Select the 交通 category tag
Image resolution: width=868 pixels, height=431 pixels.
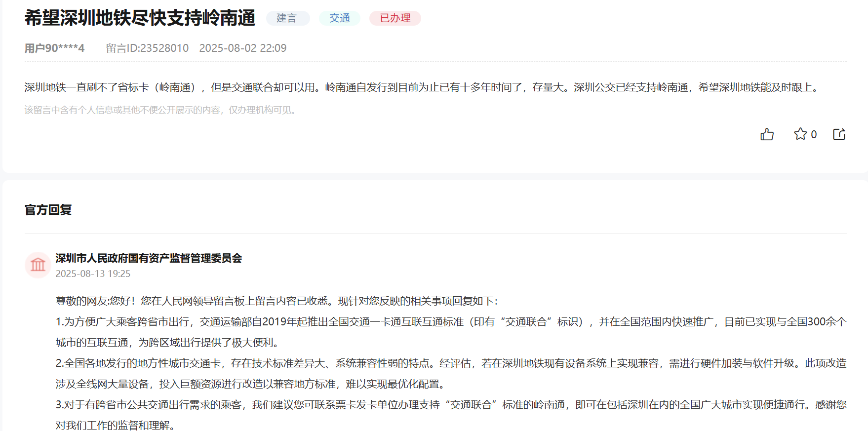tap(340, 18)
